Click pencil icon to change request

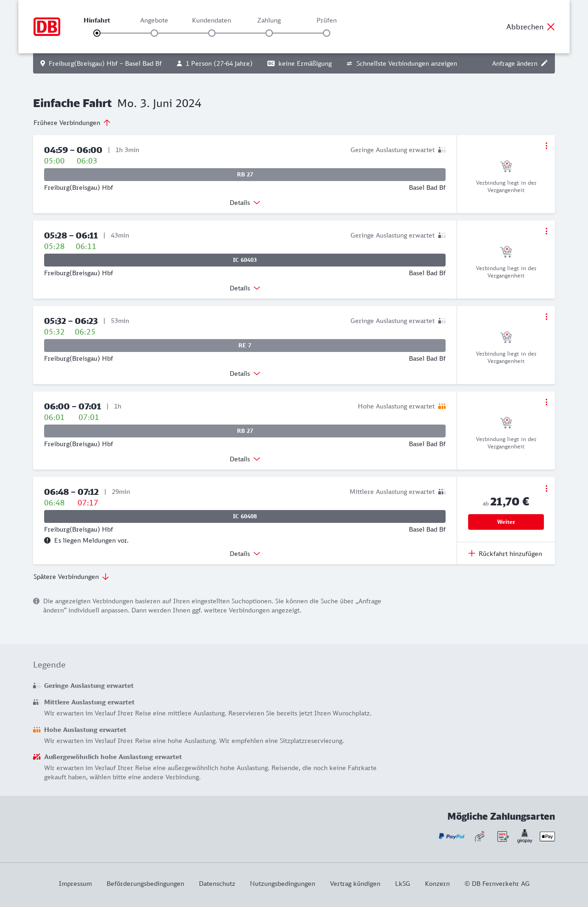coord(544,63)
